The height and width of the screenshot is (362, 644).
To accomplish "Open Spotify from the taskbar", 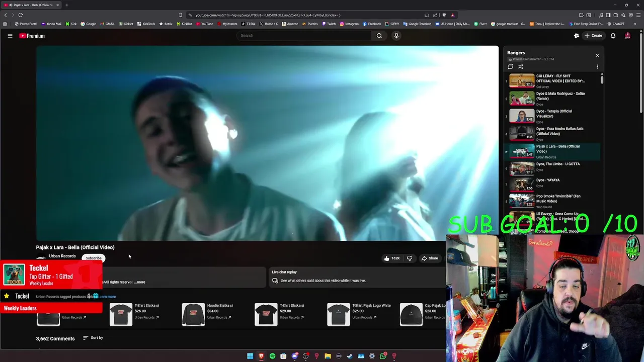I will 272,356.
